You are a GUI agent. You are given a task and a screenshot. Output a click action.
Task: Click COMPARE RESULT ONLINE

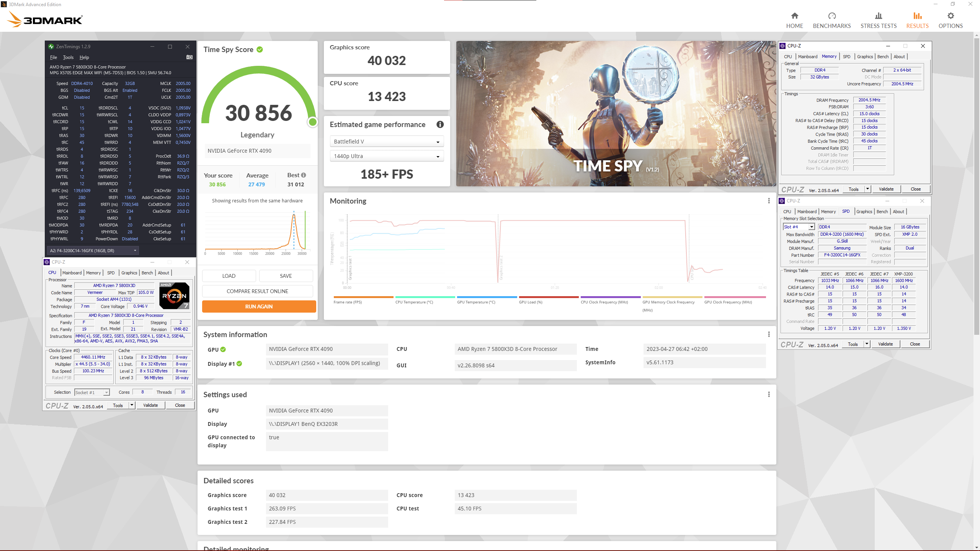[x=257, y=291]
